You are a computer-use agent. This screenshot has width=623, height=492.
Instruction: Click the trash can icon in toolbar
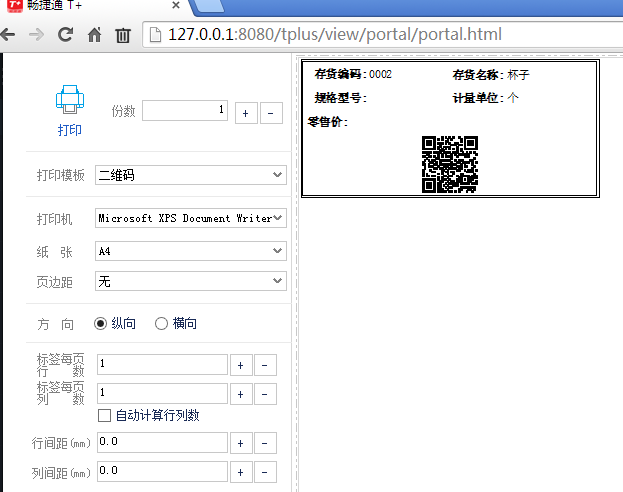click(122, 35)
